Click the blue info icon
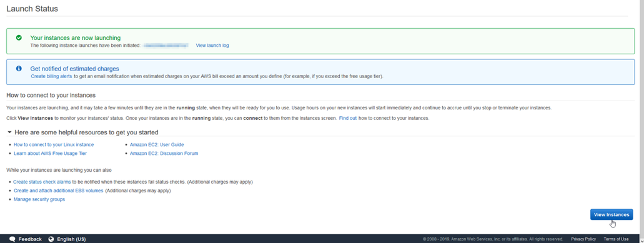Screen dimensions: 644x243 point(19,69)
